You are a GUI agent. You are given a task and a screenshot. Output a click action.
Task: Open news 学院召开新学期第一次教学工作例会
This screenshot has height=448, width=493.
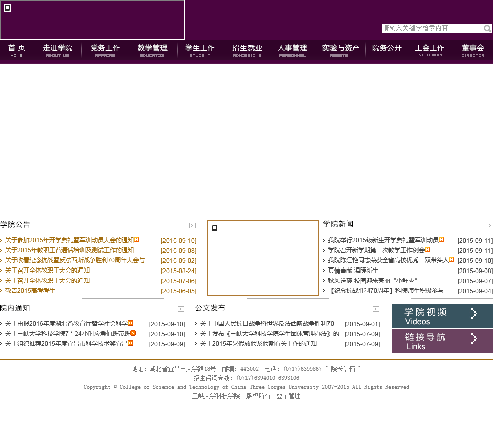point(376,250)
